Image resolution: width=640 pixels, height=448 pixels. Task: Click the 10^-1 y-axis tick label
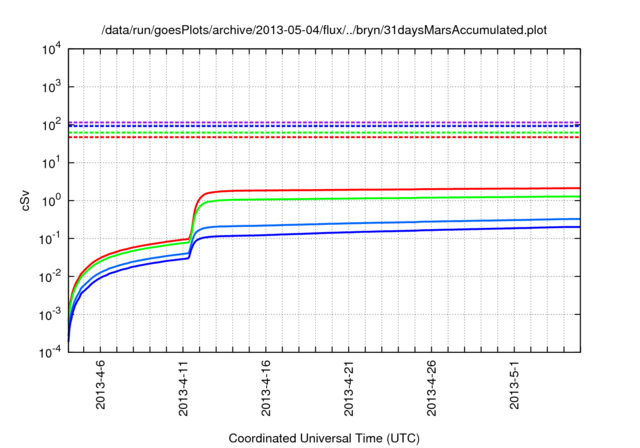[51, 238]
